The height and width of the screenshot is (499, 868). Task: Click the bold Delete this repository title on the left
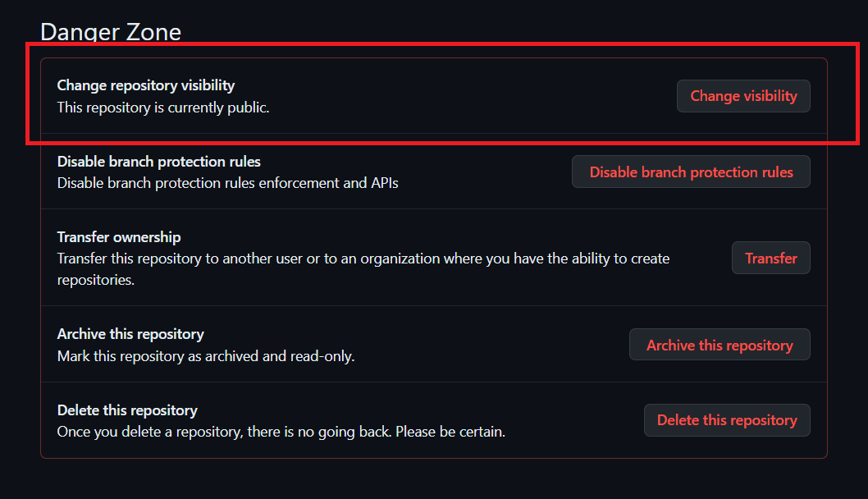point(127,410)
